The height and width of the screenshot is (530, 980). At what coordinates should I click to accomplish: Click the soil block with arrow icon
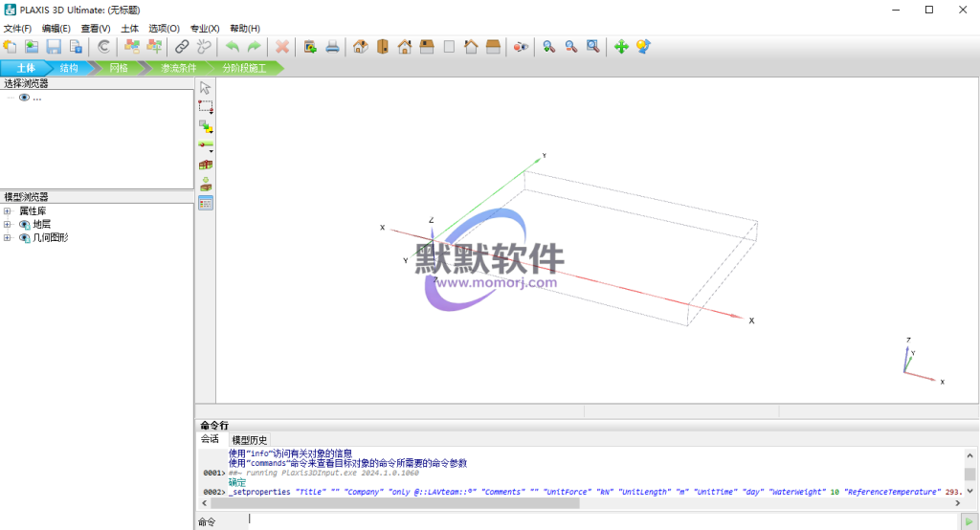pyautogui.click(x=206, y=185)
